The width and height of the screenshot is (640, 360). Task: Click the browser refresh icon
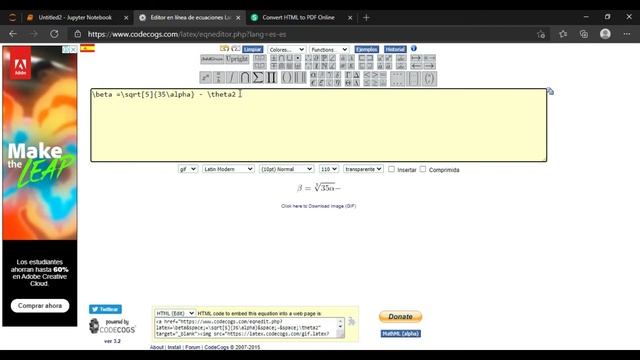pyautogui.click(x=54, y=34)
